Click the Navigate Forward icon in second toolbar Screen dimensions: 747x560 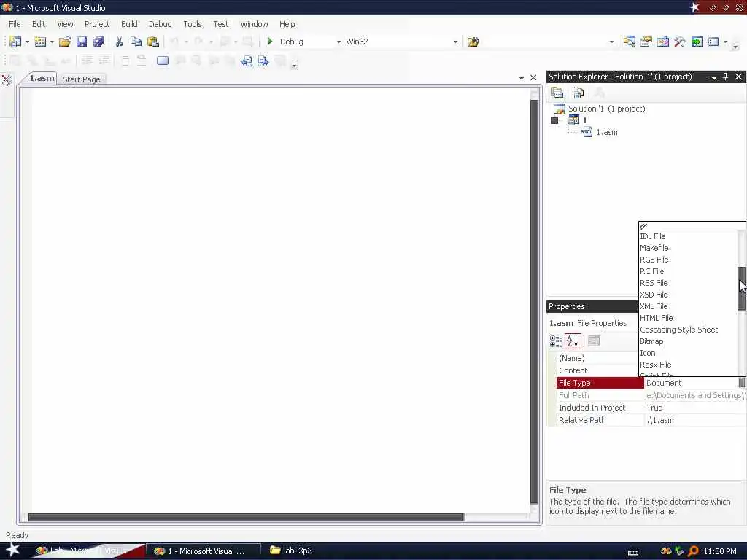pos(263,61)
